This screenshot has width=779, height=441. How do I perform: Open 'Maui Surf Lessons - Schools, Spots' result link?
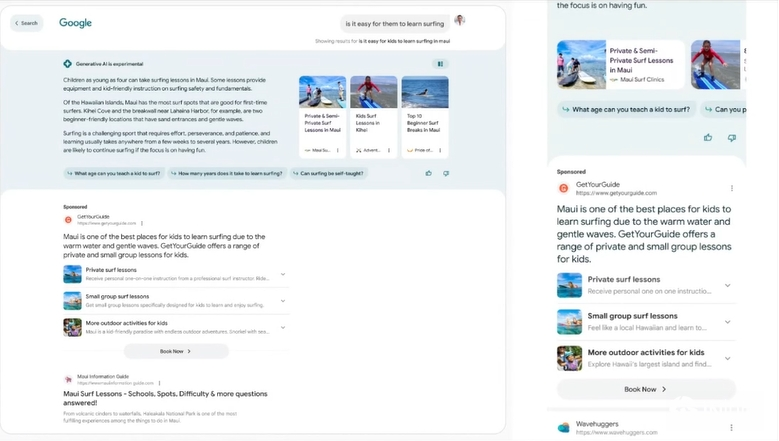pyautogui.click(x=165, y=398)
